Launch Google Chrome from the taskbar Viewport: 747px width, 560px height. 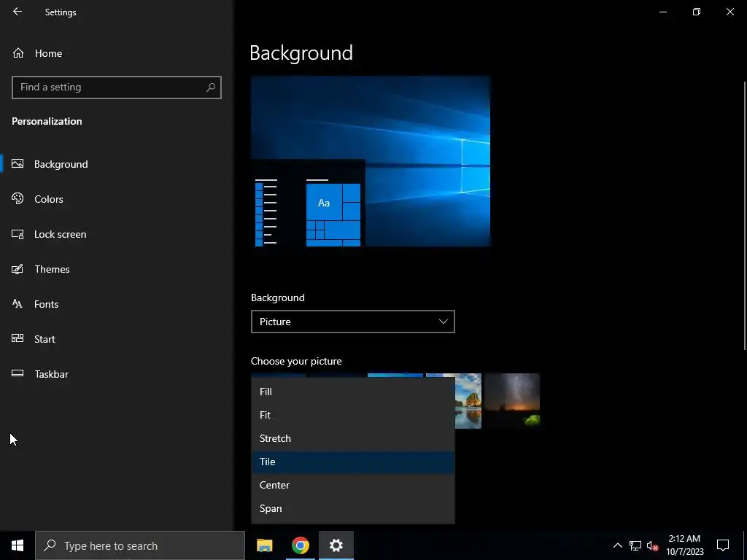click(300, 545)
